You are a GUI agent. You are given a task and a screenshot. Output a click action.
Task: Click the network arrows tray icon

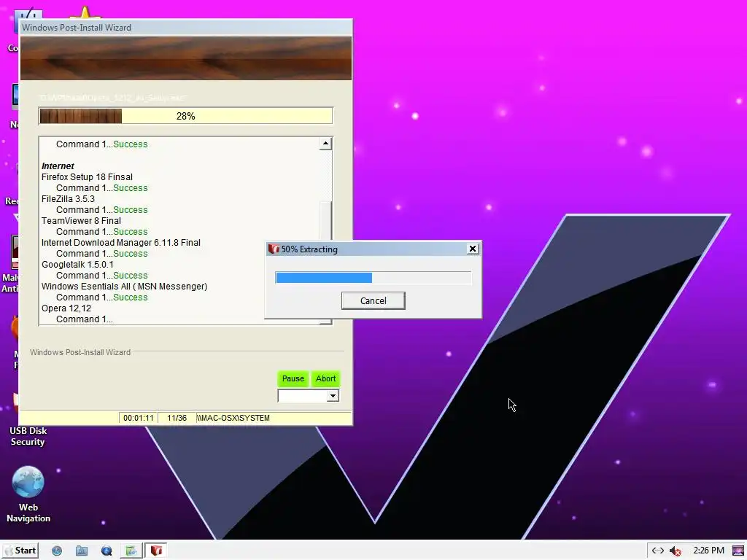pyautogui.click(x=658, y=551)
